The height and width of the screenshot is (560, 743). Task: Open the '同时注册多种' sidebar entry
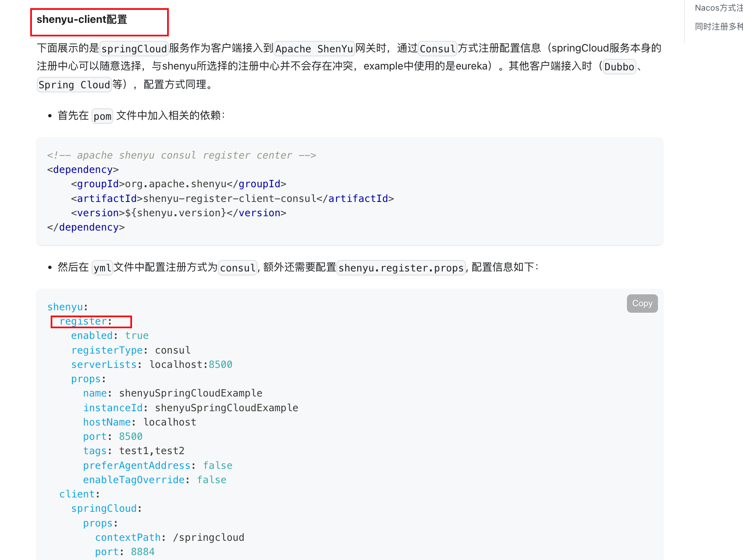[x=718, y=27]
